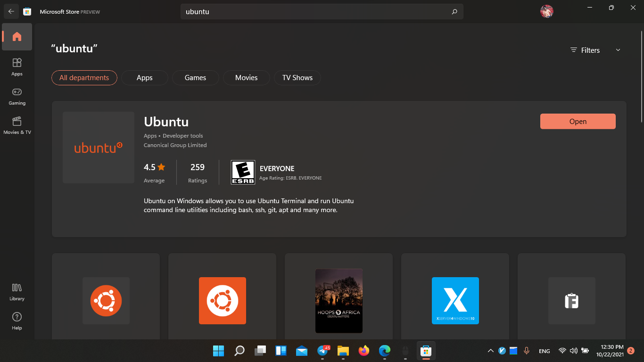Open the Wi-Fi network icon in tray

[562, 351]
